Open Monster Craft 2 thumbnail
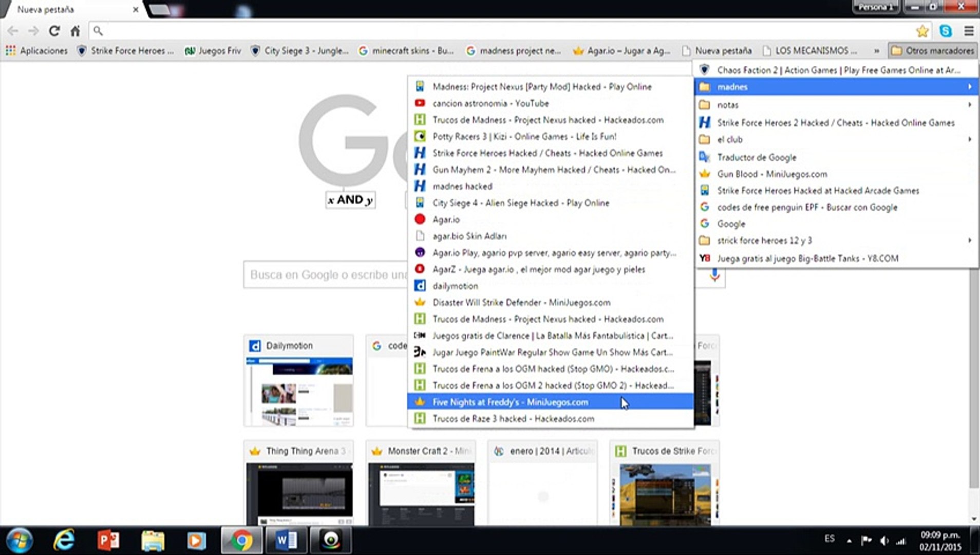The width and height of the screenshot is (980, 555). tap(421, 483)
